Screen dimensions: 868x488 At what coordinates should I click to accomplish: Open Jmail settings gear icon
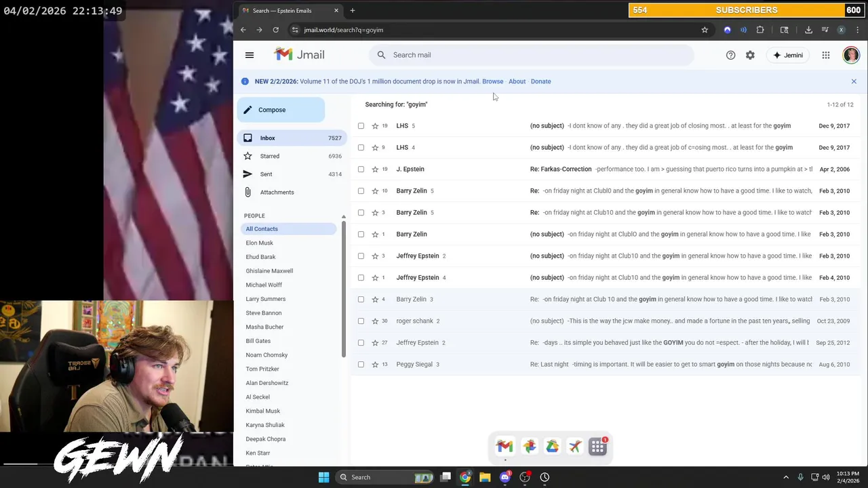[x=750, y=55]
